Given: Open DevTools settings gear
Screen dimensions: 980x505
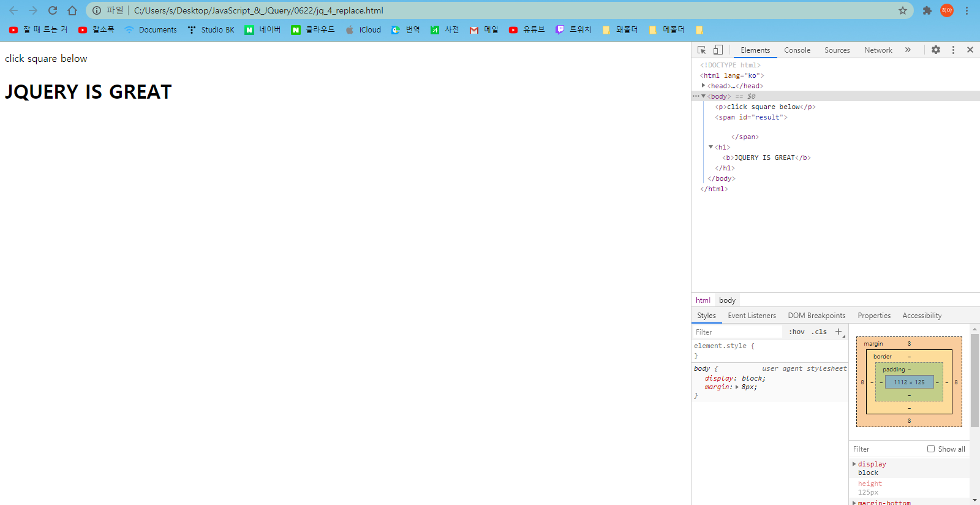Looking at the screenshot, I should 936,50.
